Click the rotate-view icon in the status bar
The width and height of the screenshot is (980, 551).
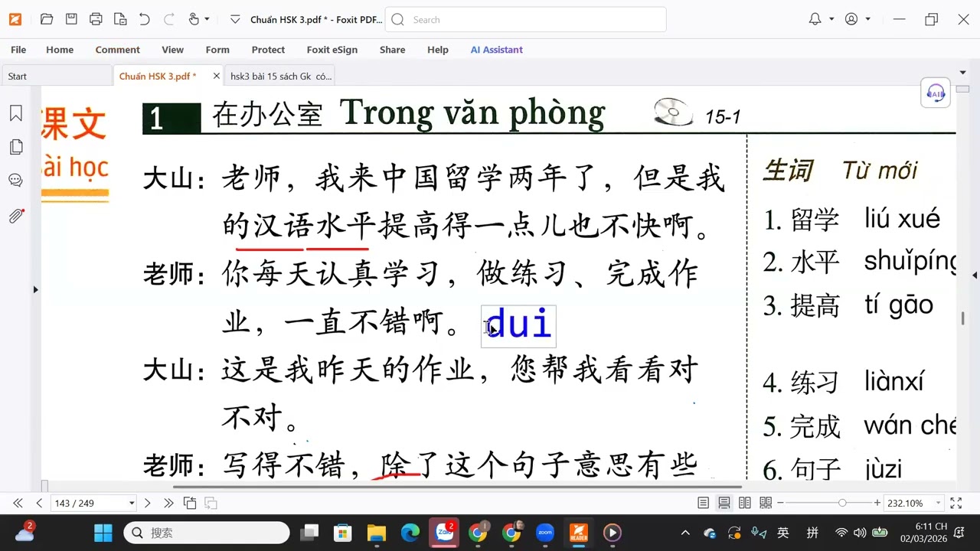[x=190, y=503]
